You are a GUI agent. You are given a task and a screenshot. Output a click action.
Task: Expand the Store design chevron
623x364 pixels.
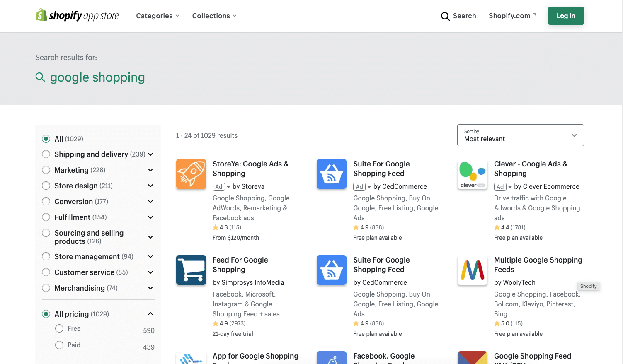point(150,186)
